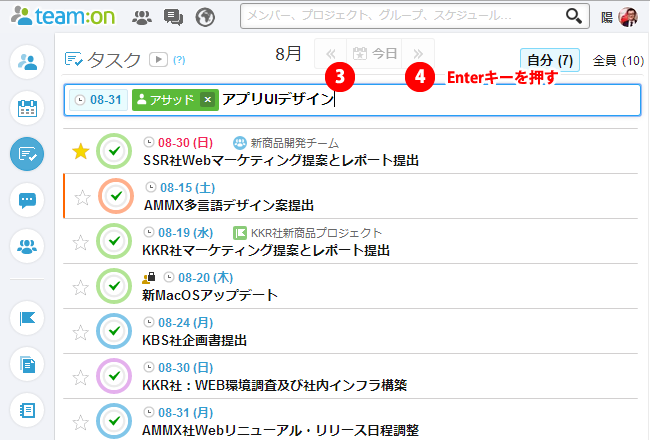
Task: Open the calendar sidebar icon
Action: click(x=27, y=108)
